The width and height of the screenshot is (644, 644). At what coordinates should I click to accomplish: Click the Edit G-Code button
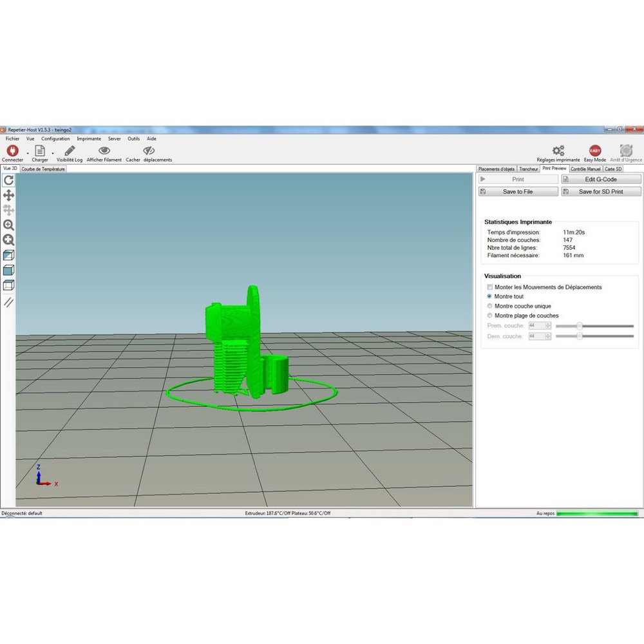coord(601,180)
